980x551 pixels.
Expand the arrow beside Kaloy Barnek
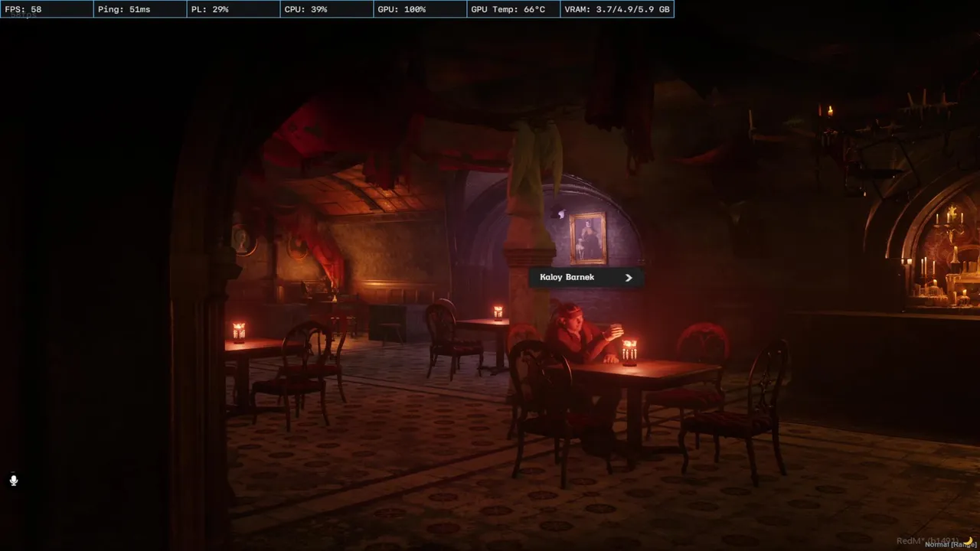click(629, 278)
